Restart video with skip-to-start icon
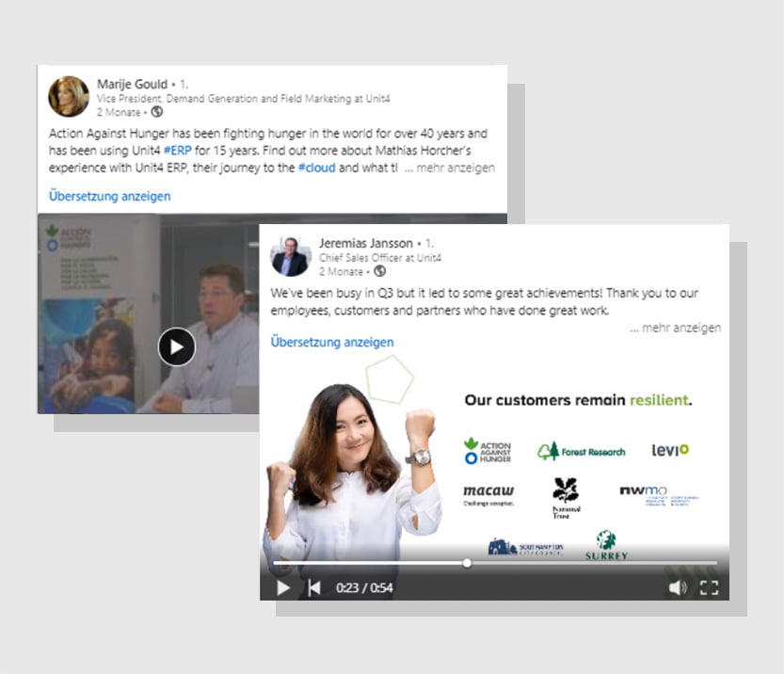This screenshot has height=674, width=784. (x=314, y=588)
